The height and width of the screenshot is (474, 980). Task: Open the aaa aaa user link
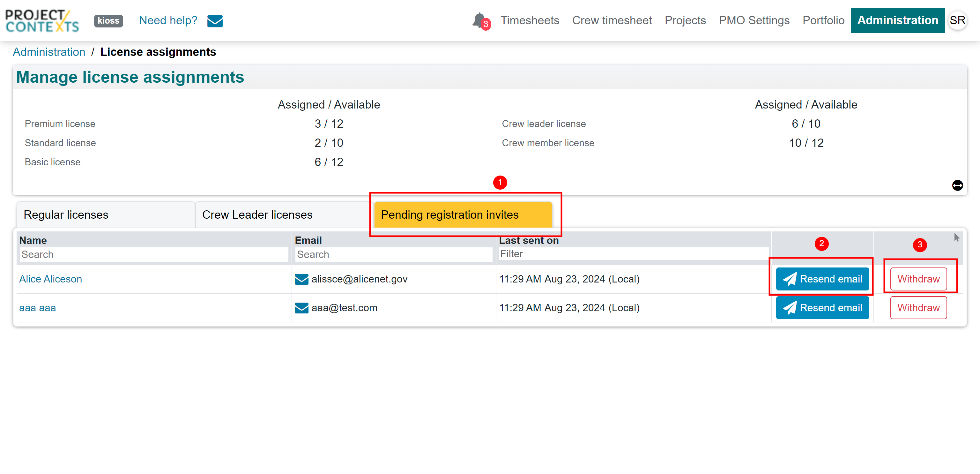tap(37, 308)
